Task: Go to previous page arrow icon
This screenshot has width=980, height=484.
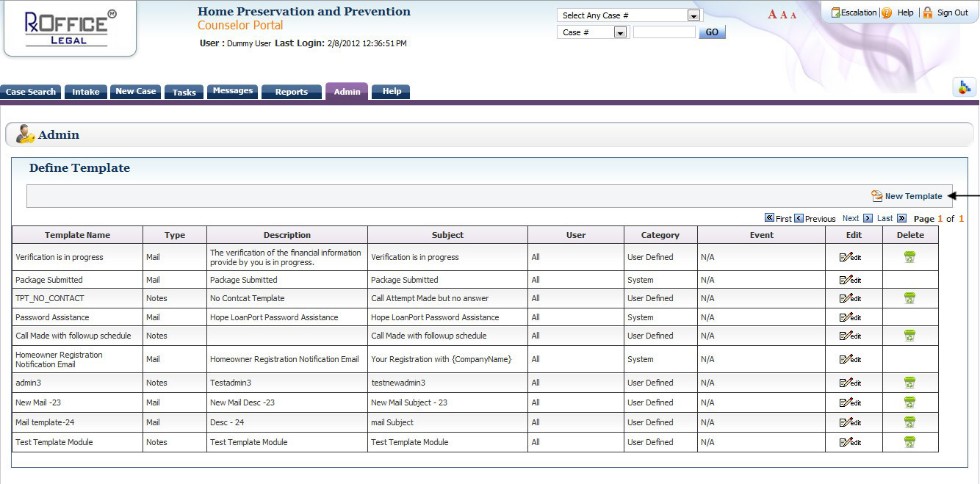Action: pyautogui.click(x=799, y=218)
